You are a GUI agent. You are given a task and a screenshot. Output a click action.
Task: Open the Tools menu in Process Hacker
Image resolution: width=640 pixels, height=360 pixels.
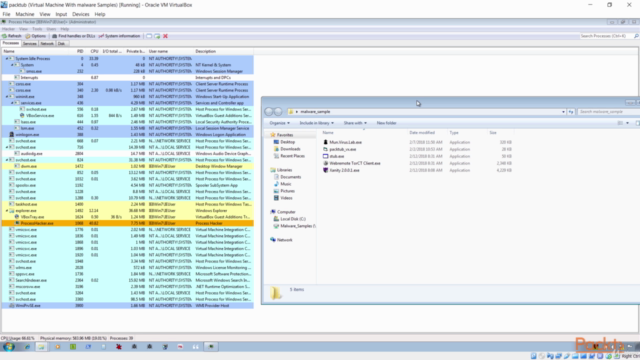[37, 29]
